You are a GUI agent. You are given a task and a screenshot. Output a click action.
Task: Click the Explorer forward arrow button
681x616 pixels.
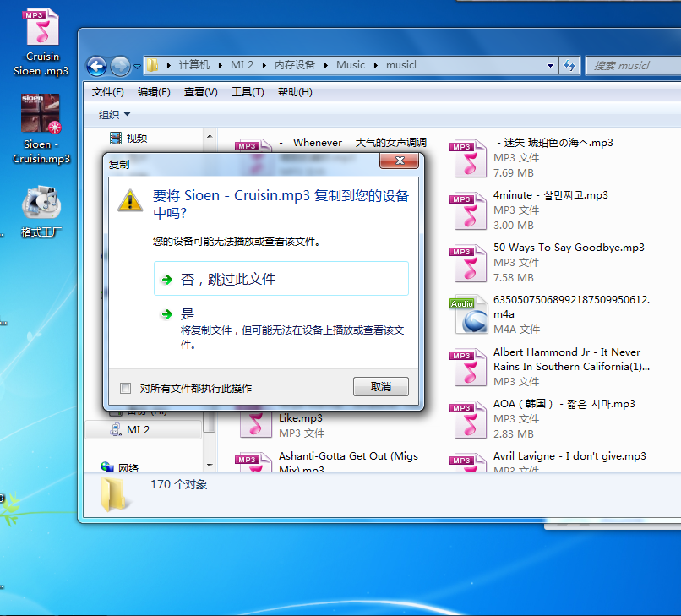pyautogui.click(x=120, y=66)
